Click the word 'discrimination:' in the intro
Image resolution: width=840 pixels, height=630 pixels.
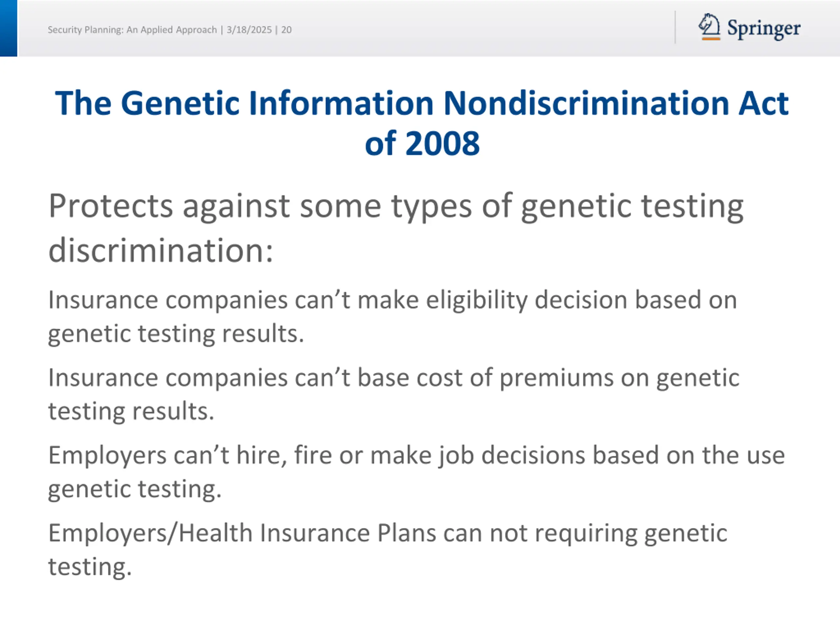pyautogui.click(x=161, y=250)
